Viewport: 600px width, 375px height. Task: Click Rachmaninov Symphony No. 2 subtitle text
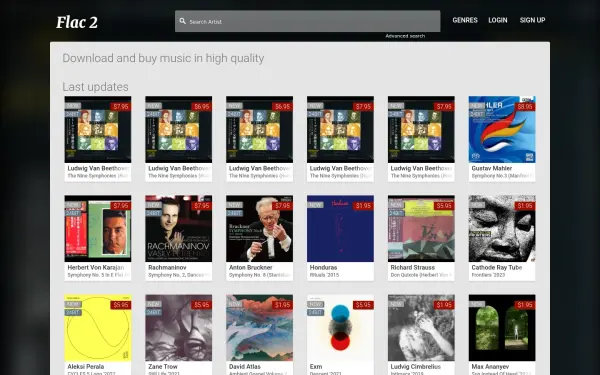pos(179,275)
